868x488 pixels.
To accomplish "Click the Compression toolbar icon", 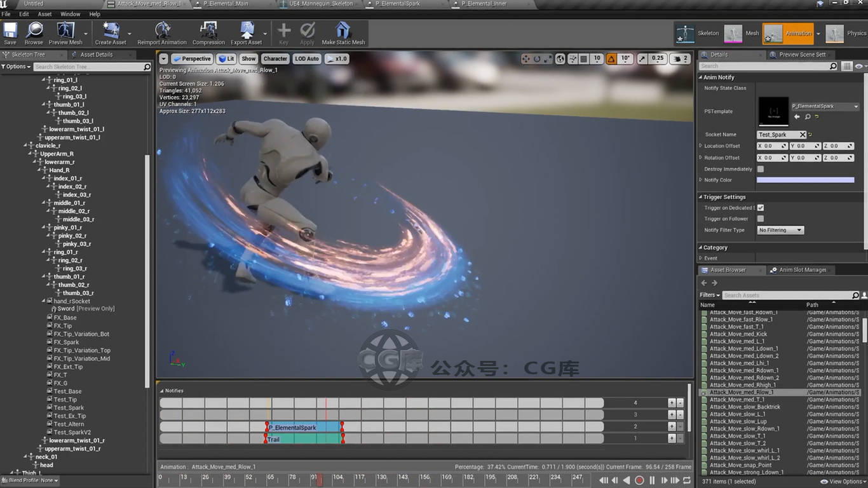I will pyautogui.click(x=208, y=31).
